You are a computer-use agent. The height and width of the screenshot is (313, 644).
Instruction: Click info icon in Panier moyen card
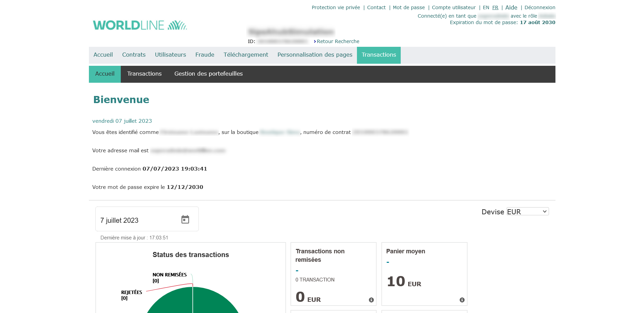462,300
